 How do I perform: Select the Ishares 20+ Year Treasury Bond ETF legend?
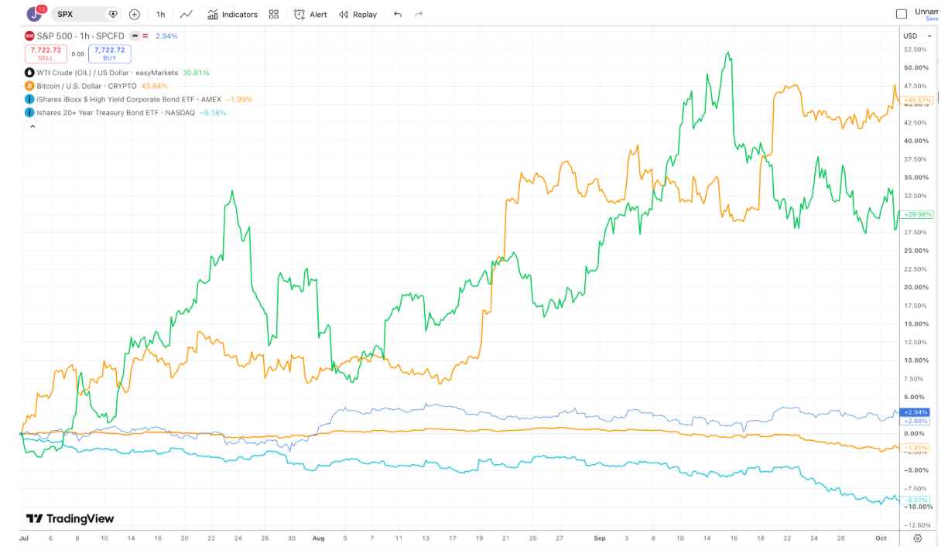click(x=115, y=112)
